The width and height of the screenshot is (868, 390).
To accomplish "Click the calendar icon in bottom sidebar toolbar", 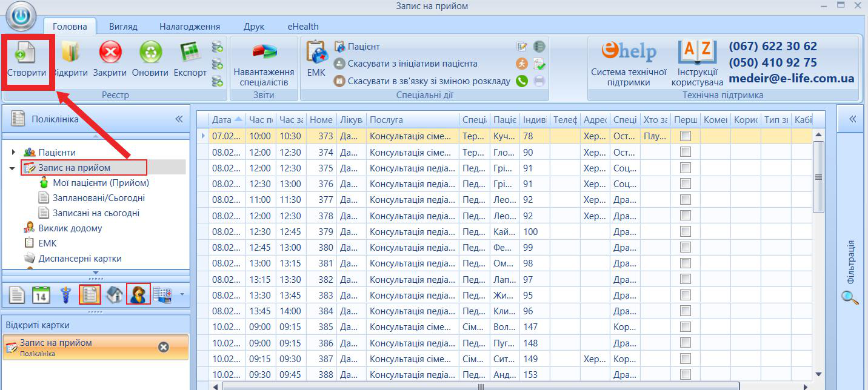I will pos(41,295).
